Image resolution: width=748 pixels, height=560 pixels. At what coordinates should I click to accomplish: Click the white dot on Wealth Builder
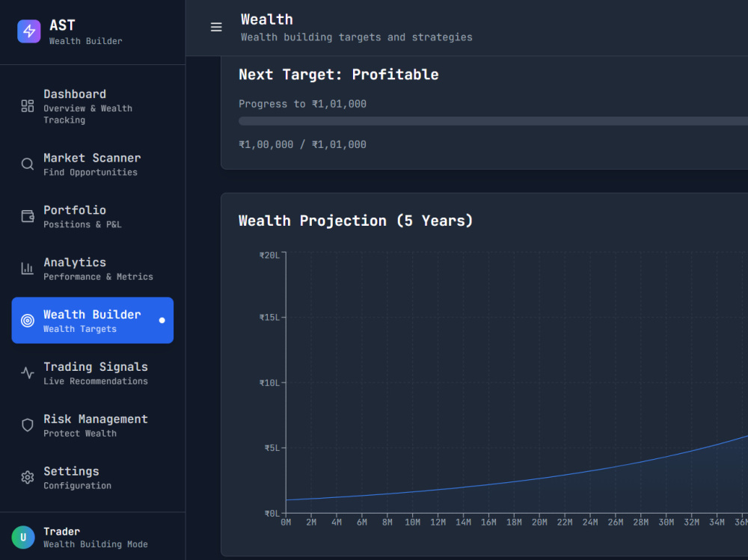pyautogui.click(x=162, y=321)
